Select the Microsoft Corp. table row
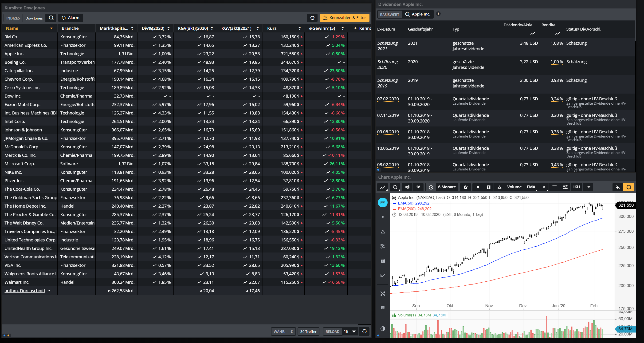Screen dimensions: 644x343 click(x=186, y=164)
